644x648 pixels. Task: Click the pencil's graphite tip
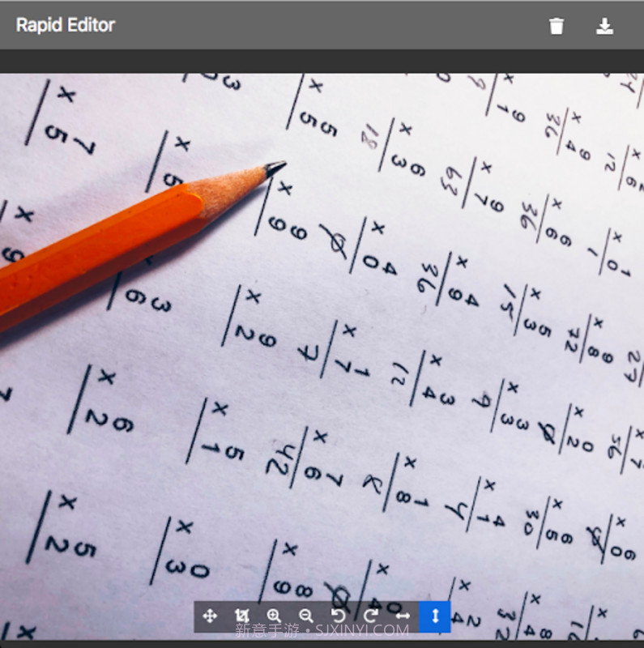point(276,168)
